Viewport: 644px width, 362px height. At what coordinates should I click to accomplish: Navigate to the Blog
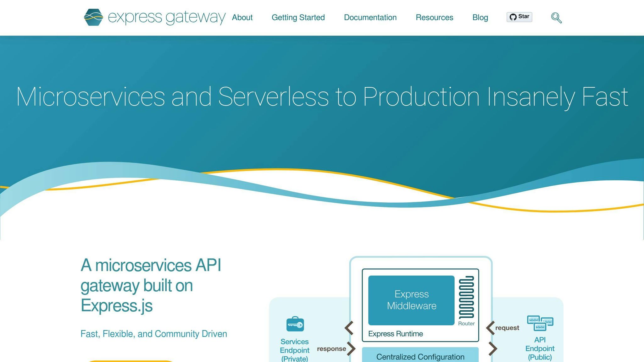[480, 18]
